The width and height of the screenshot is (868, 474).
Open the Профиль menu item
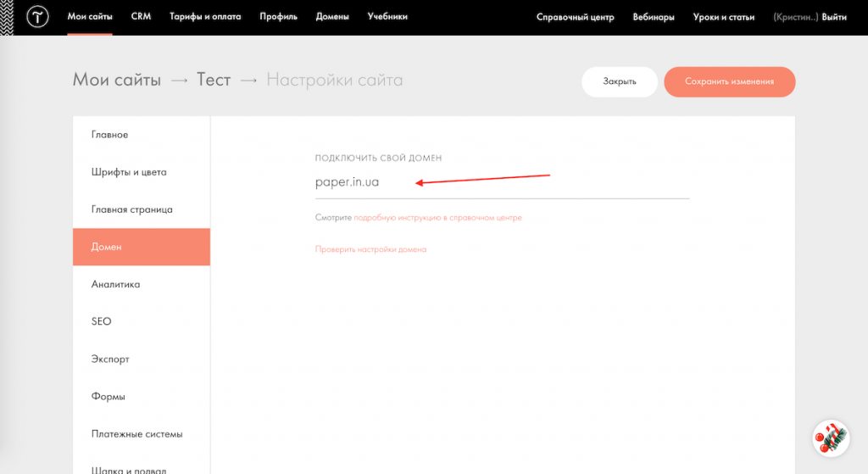(x=278, y=17)
